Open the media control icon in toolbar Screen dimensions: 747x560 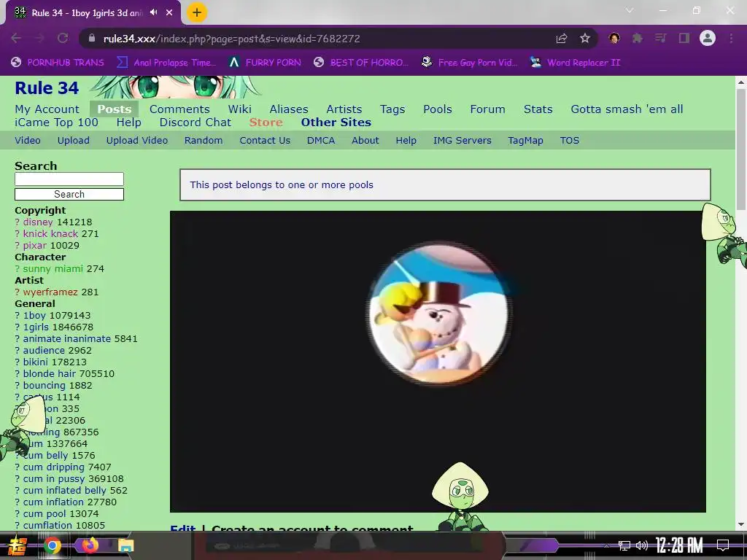click(x=660, y=38)
